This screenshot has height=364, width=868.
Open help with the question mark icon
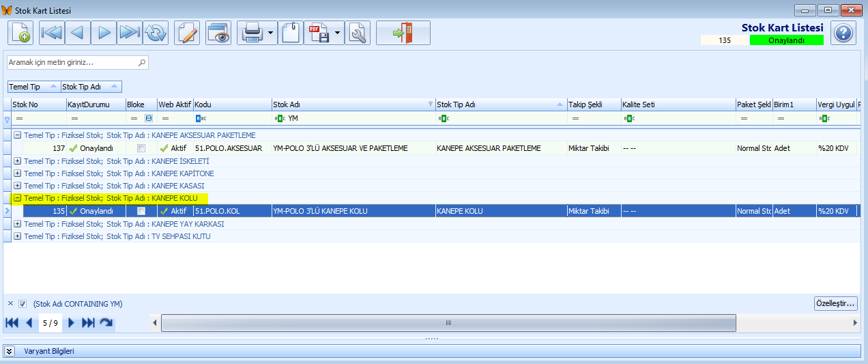pos(843,33)
